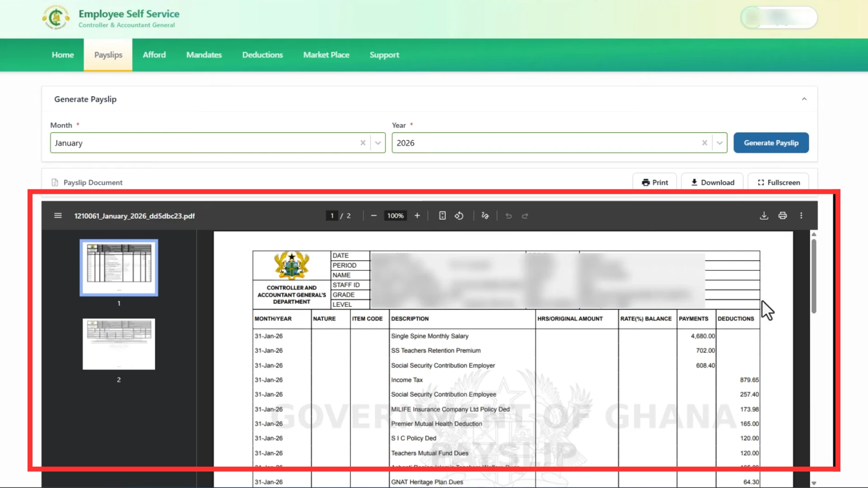The height and width of the screenshot is (488, 868).
Task: Select page 1 thumbnail
Action: 119,267
